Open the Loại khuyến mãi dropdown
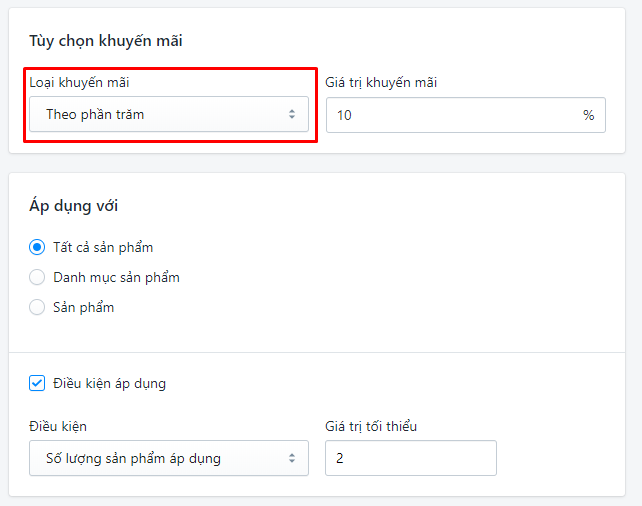Screen dimensions: 642x506 (x=169, y=114)
